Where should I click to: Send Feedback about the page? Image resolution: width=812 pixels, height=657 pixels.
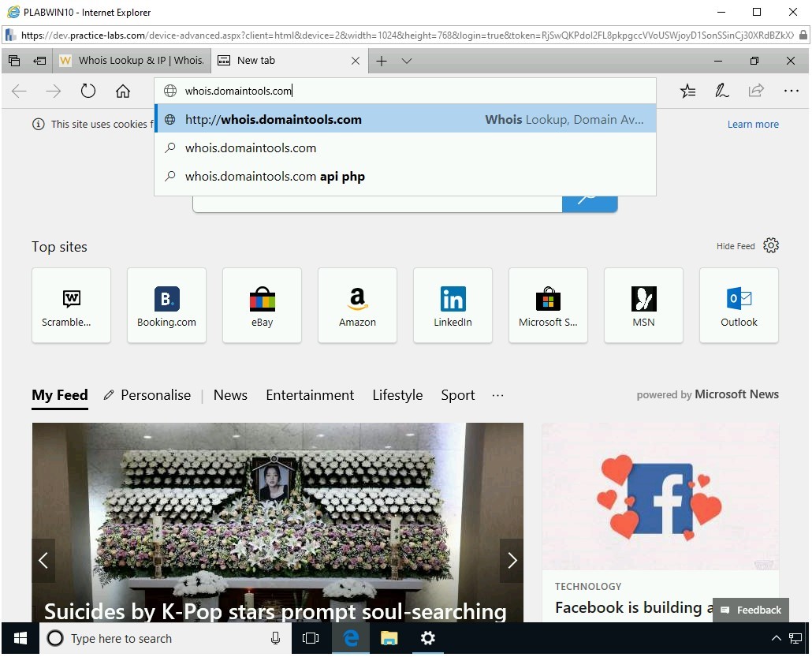(750, 610)
